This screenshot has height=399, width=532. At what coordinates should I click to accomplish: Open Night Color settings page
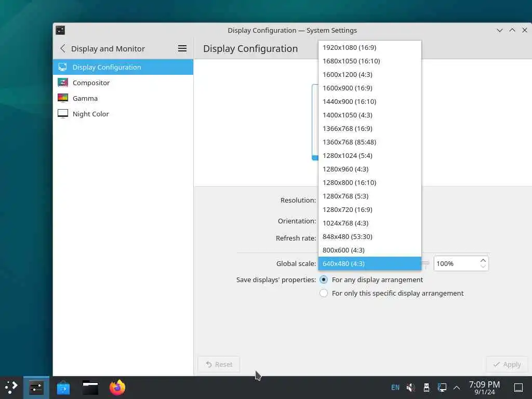(123, 114)
